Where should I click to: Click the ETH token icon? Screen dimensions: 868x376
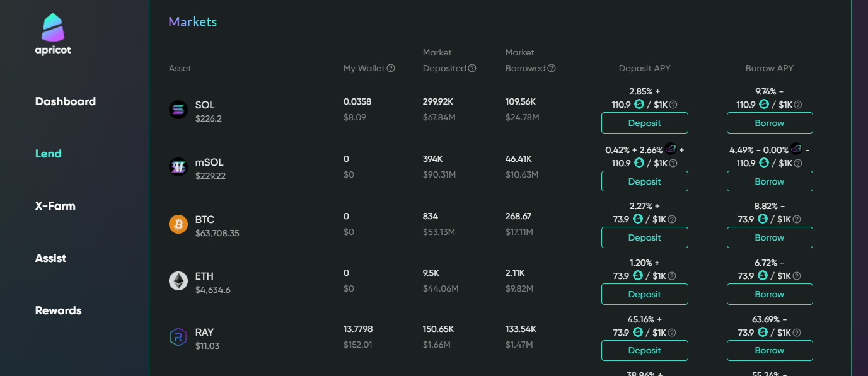click(x=178, y=281)
